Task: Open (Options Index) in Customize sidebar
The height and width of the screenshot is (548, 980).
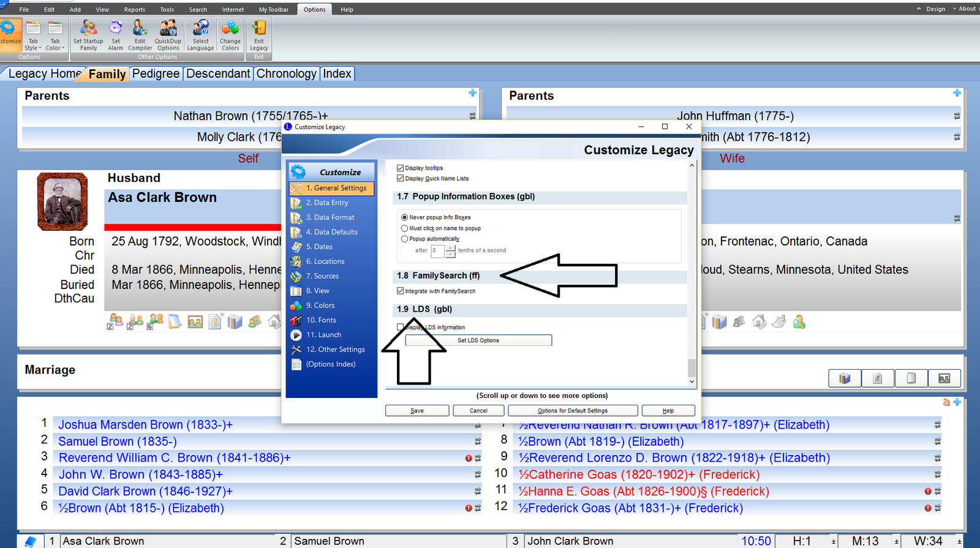Action: click(x=331, y=364)
